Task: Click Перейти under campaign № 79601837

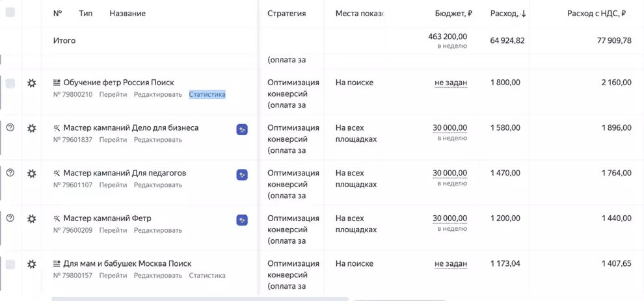Action: tap(113, 140)
